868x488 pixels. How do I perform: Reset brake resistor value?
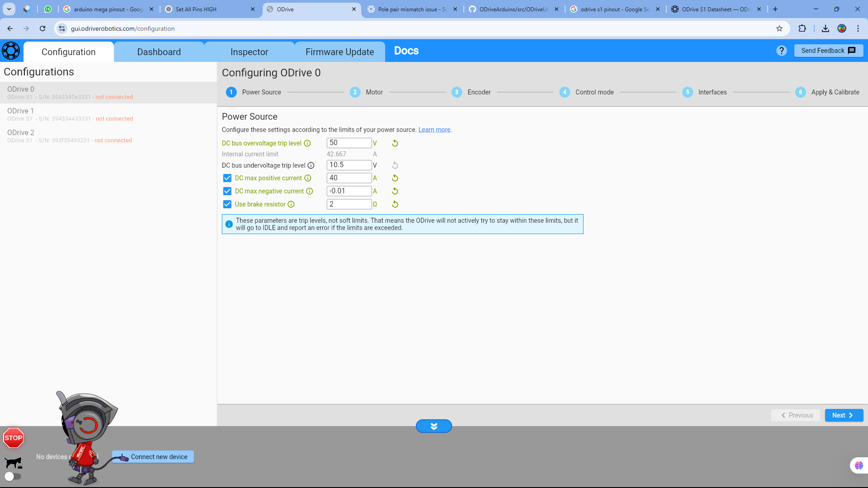395,204
